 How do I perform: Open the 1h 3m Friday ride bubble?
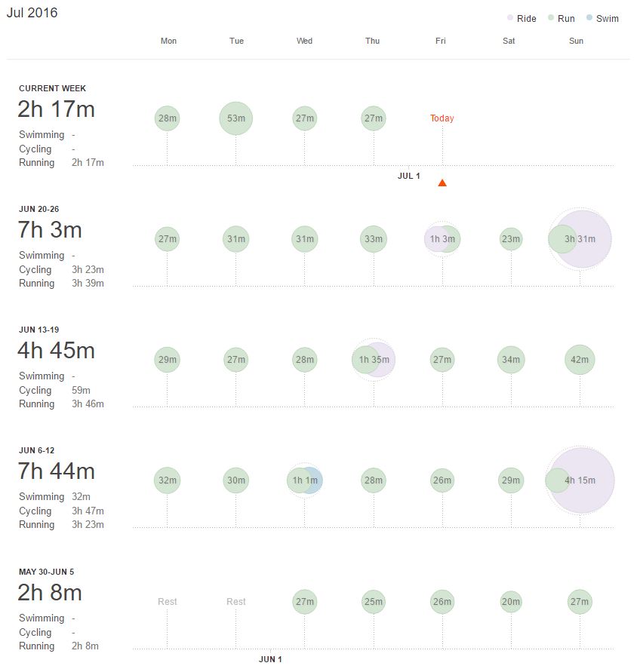[x=442, y=239]
